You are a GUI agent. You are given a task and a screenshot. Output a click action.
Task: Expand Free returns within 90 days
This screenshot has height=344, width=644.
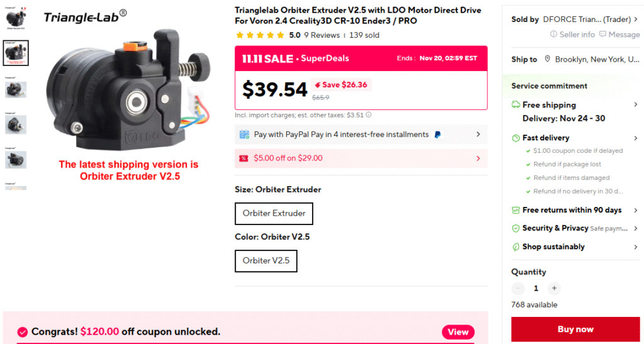pyautogui.click(x=636, y=210)
